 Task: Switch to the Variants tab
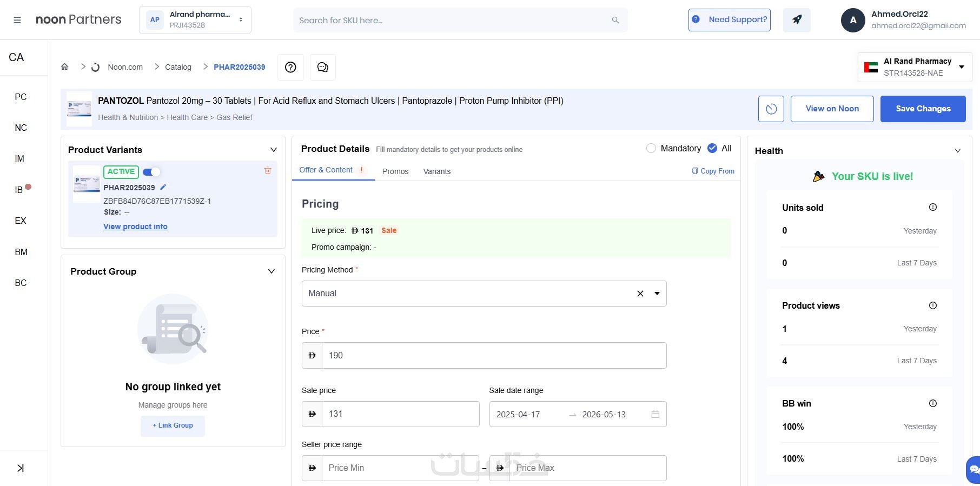tap(437, 171)
